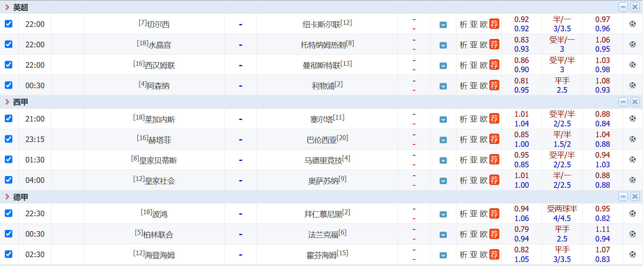Click the soccer ball icon in 西汉姆联 row
644x266 pixels.
pos(632,65)
